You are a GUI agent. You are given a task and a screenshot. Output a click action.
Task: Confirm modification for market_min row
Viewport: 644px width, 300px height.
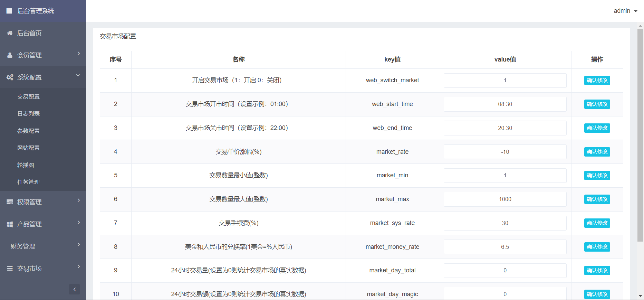coord(597,176)
